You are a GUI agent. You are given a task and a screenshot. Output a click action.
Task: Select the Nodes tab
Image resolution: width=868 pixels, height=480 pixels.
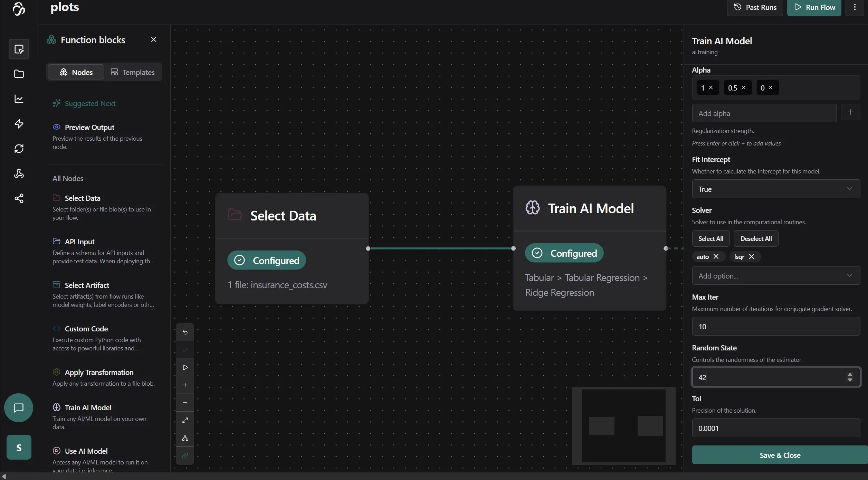point(76,72)
